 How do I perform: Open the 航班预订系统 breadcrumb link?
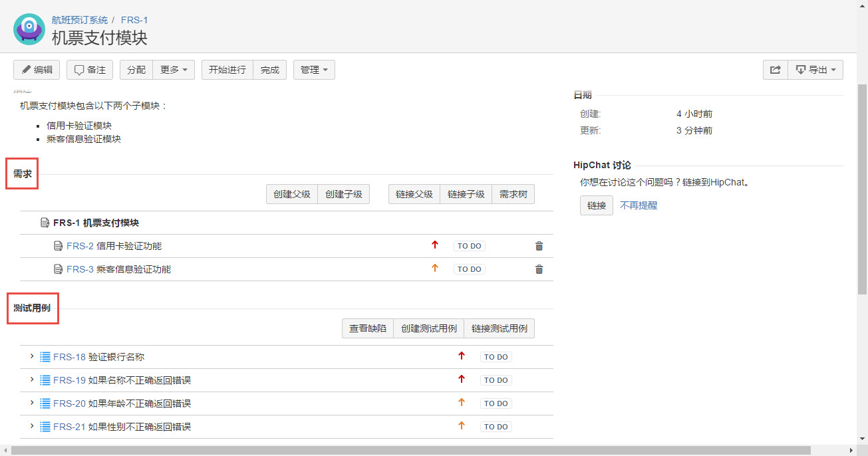[x=80, y=20]
